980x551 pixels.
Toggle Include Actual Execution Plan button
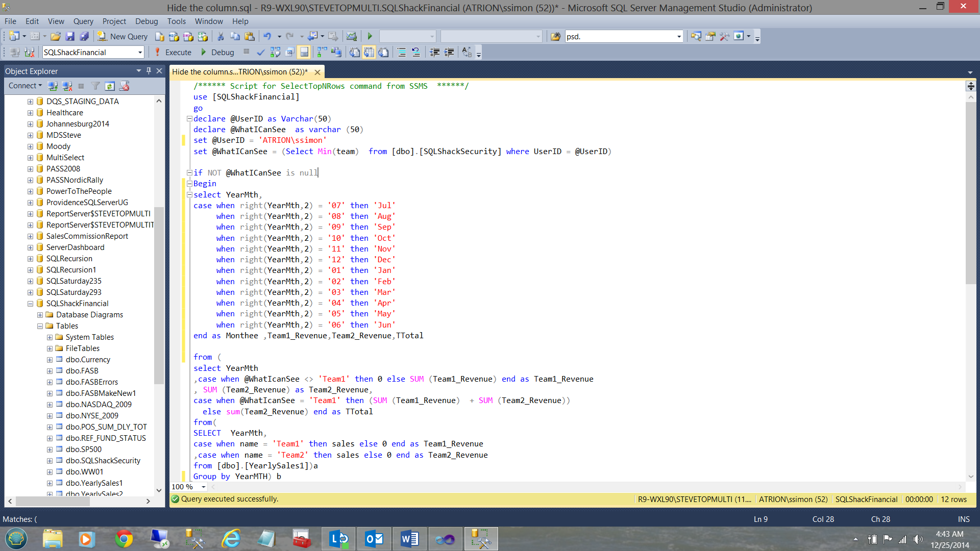click(322, 52)
